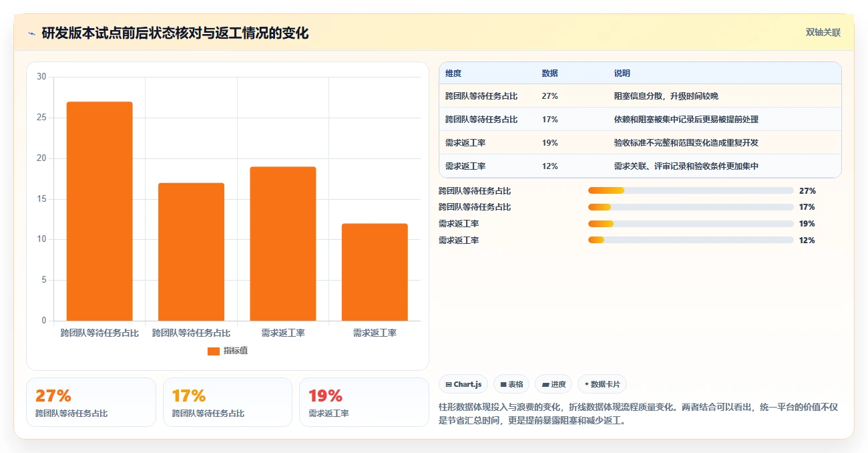Select the chart bar valued 19
Image resolution: width=868 pixels, height=453 pixels.
(283, 244)
